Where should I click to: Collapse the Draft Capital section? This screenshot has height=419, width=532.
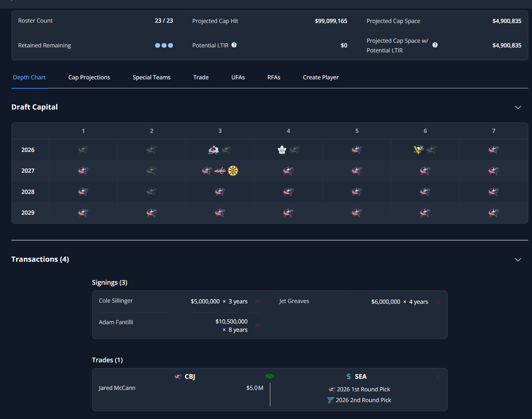pos(518,107)
